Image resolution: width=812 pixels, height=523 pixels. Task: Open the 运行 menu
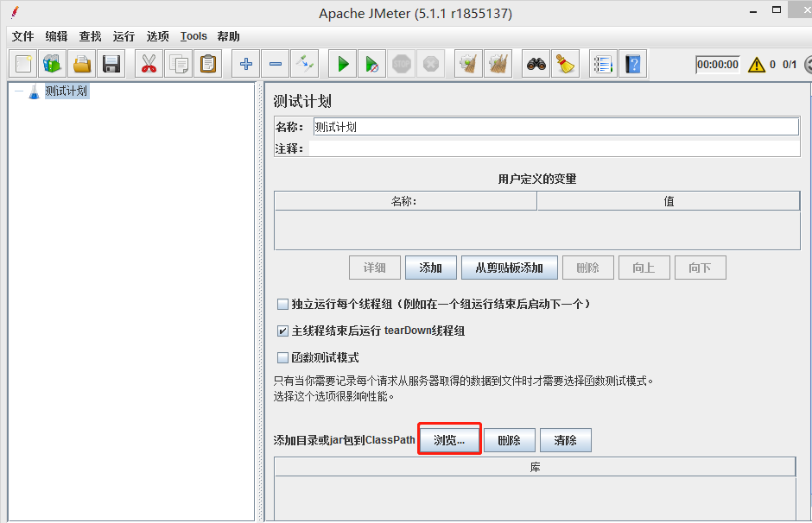tap(124, 36)
